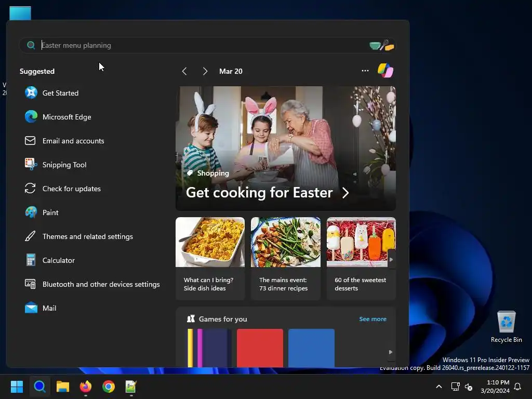
Task: Click the search magnifier icon in search box
Action: coord(31,45)
